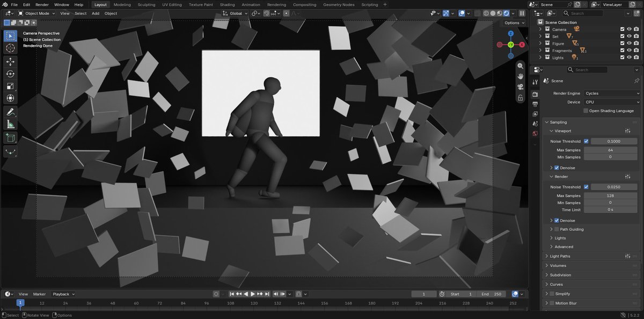Open the Playback dropdown in timeline
644x319 pixels.
(x=63, y=294)
